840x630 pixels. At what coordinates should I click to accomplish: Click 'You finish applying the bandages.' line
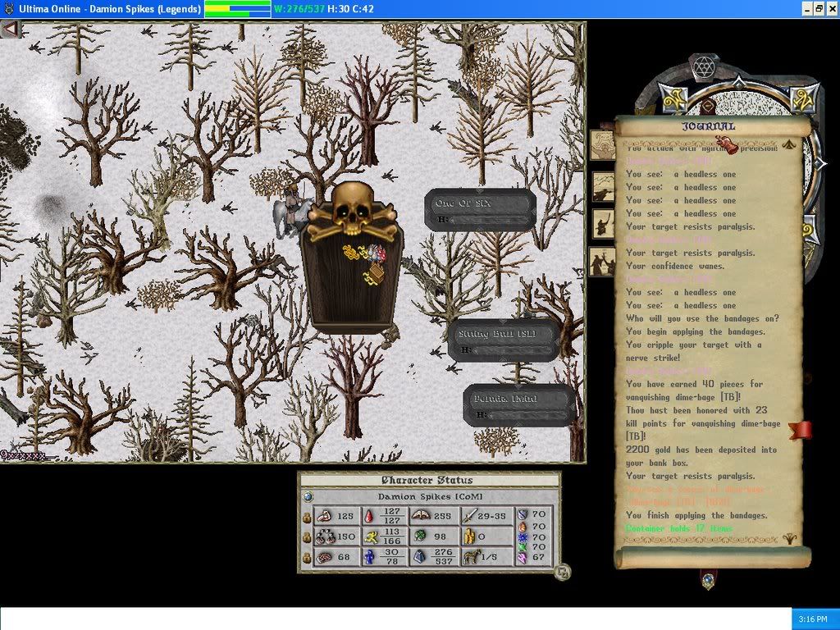[696, 515]
